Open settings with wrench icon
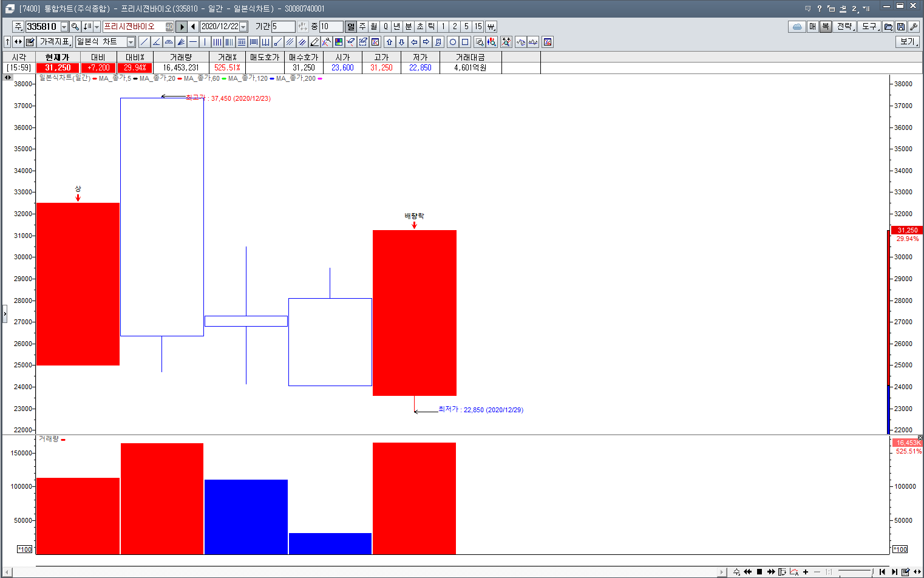924x578 pixels. pyautogui.click(x=914, y=27)
